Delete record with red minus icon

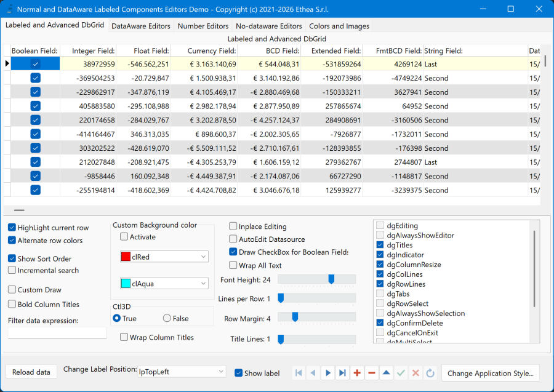[x=372, y=373]
